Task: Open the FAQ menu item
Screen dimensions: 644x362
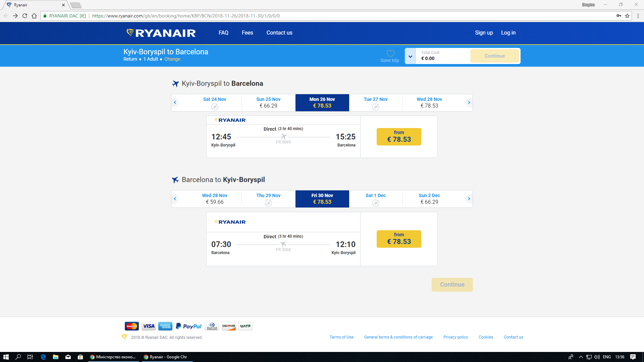Action: coord(223,33)
